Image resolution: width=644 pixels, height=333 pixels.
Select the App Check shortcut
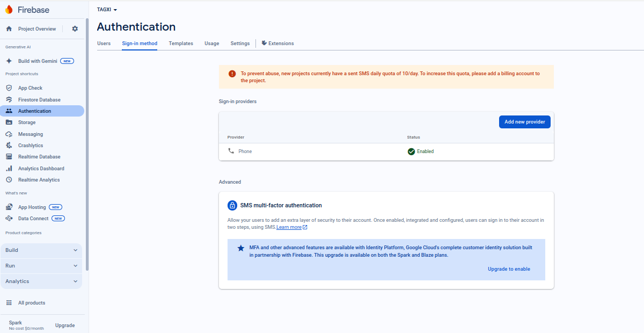tap(30, 88)
